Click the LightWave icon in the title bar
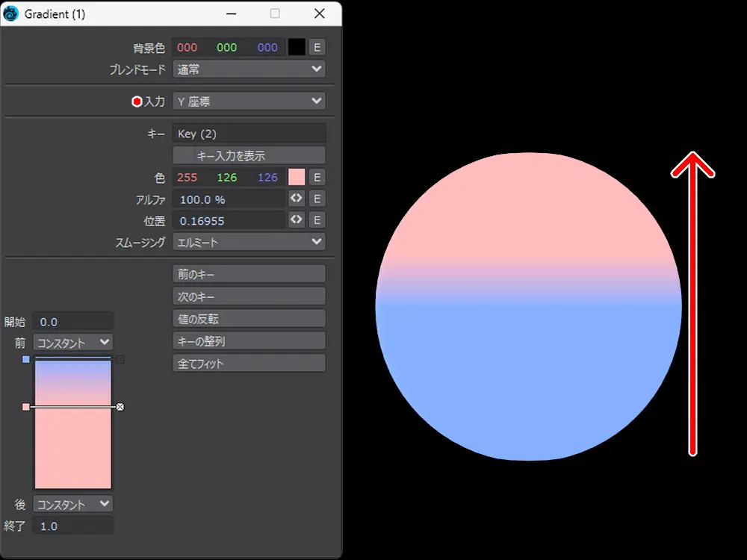Screen dimensions: 747x560 tap(11, 14)
